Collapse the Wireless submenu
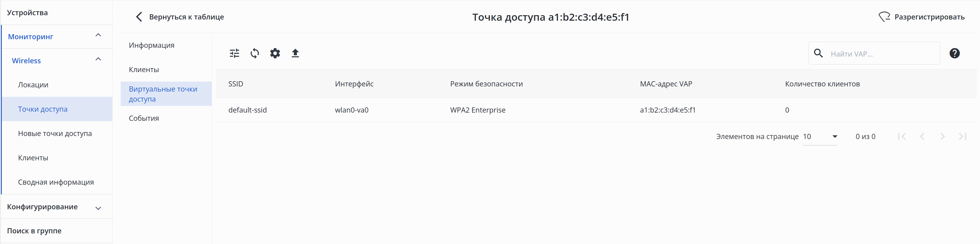The width and height of the screenshot is (980, 244). click(x=98, y=59)
